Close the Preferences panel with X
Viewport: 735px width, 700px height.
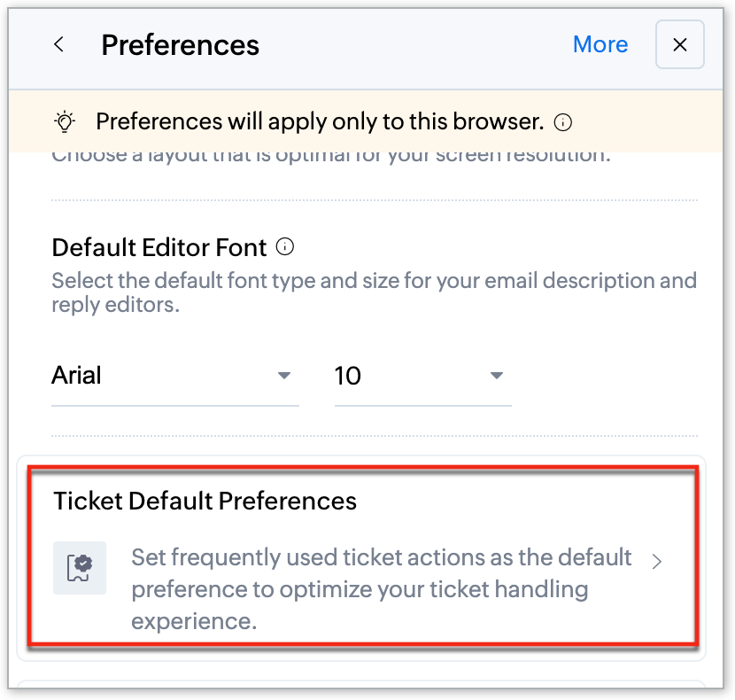click(679, 44)
